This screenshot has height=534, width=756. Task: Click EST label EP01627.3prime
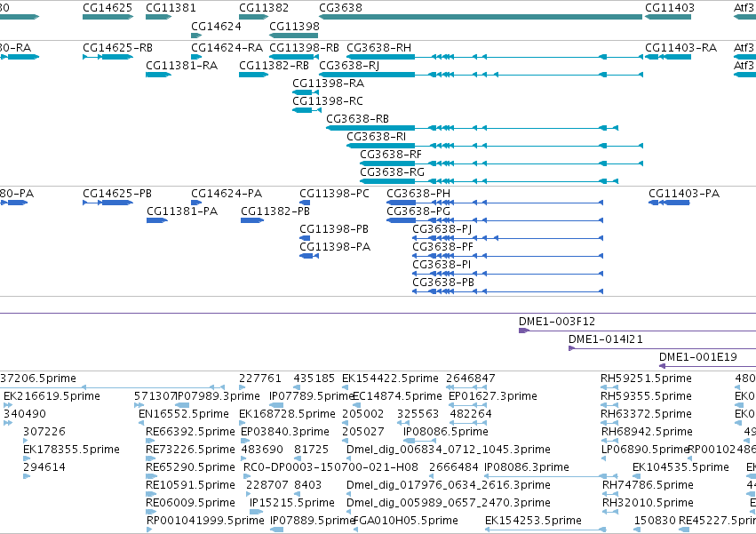(493, 396)
